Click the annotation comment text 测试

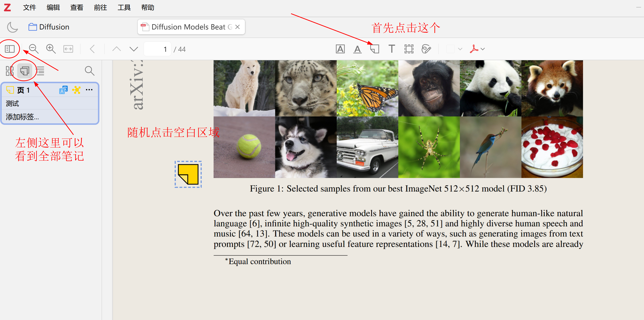point(12,103)
